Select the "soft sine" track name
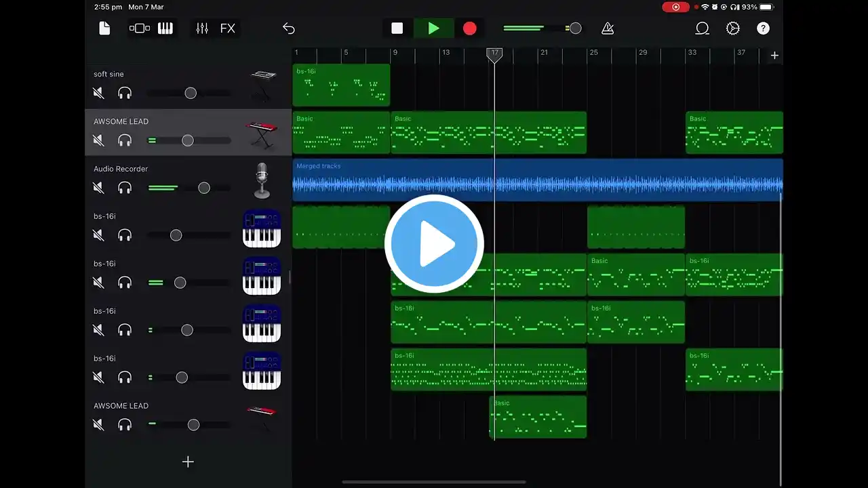The height and width of the screenshot is (488, 868). coord(108,74)
